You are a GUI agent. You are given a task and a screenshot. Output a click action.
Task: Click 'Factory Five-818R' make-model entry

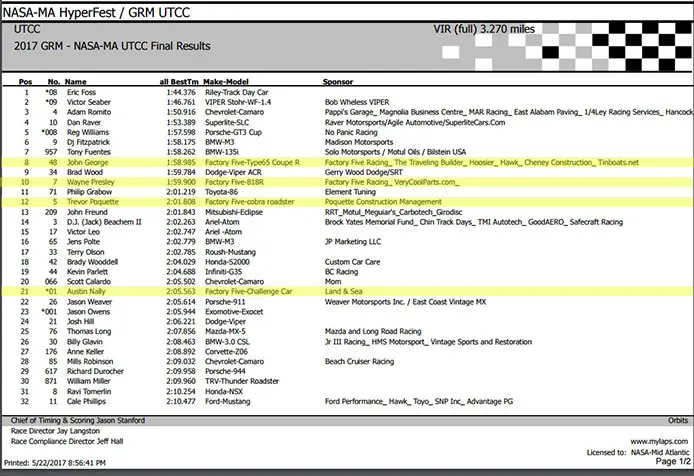pyautogui.click(x=235, y=182)
